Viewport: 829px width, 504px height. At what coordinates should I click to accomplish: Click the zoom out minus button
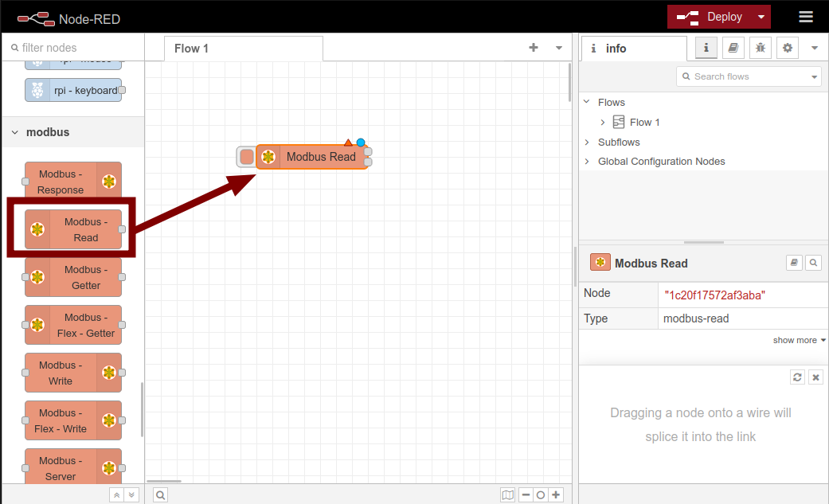click(526, 495)
